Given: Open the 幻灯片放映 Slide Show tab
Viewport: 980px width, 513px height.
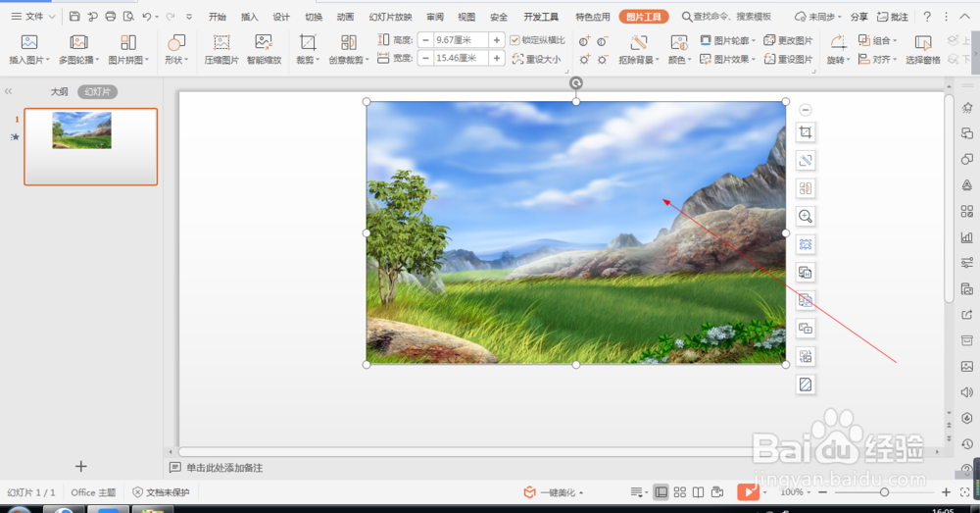Looking at the screenshot, I should [391, 17].
